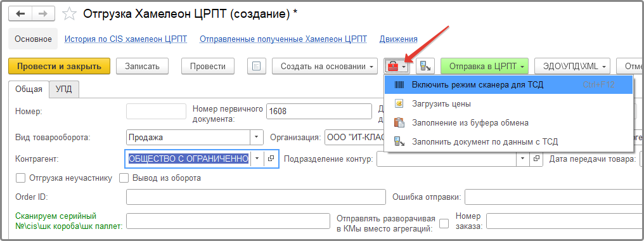Expand the Создать на основании dropdown

[371, 66]
